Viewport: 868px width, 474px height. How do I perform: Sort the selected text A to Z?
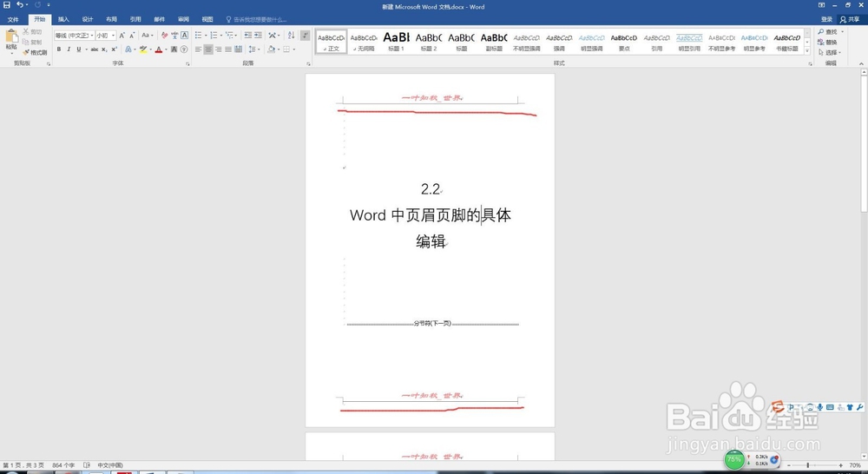[291, 36]
